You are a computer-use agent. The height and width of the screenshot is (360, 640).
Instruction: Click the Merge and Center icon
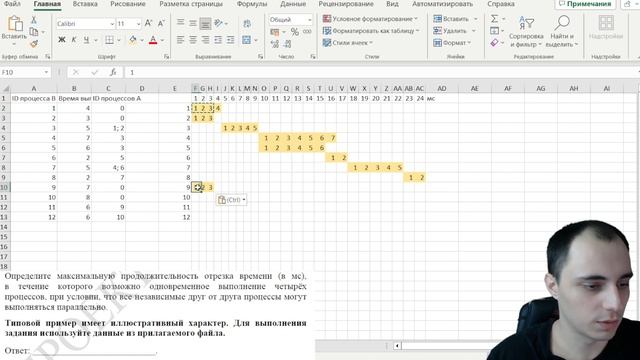pos(246,40)
